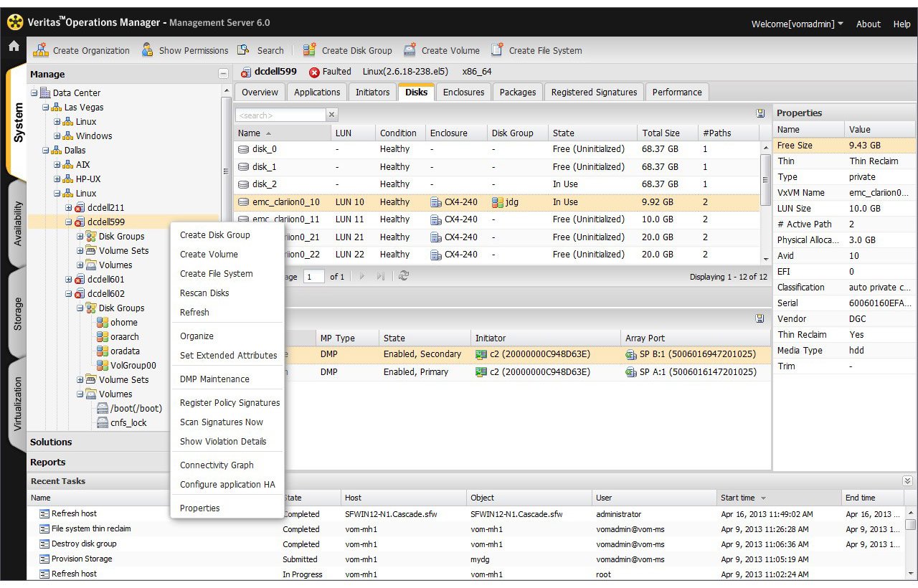The image size is (918, 588).
Task: Click the save icon above the disks table
Action: tap(760, 113)
